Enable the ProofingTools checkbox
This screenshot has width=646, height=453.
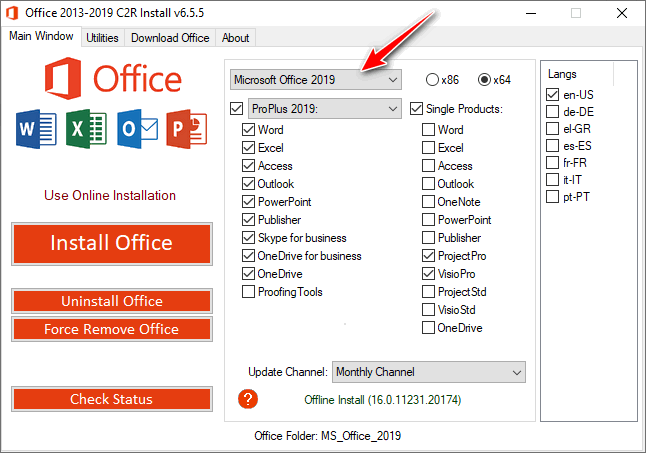point(249,292)
